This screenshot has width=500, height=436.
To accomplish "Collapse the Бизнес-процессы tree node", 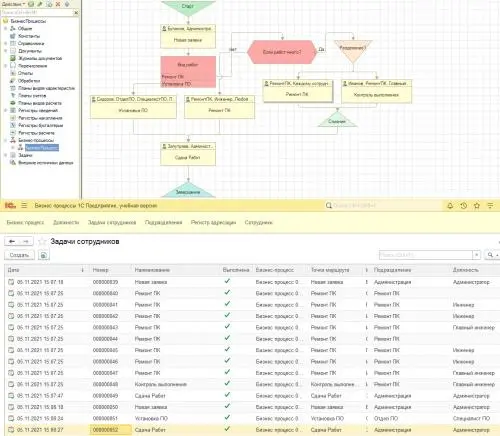I will click(5, 140).
